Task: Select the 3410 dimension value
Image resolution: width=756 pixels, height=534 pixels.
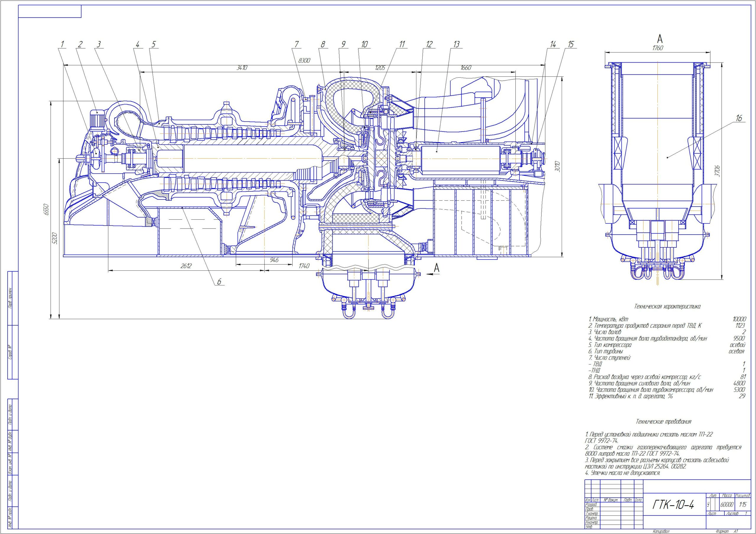Action: point(242,68)
